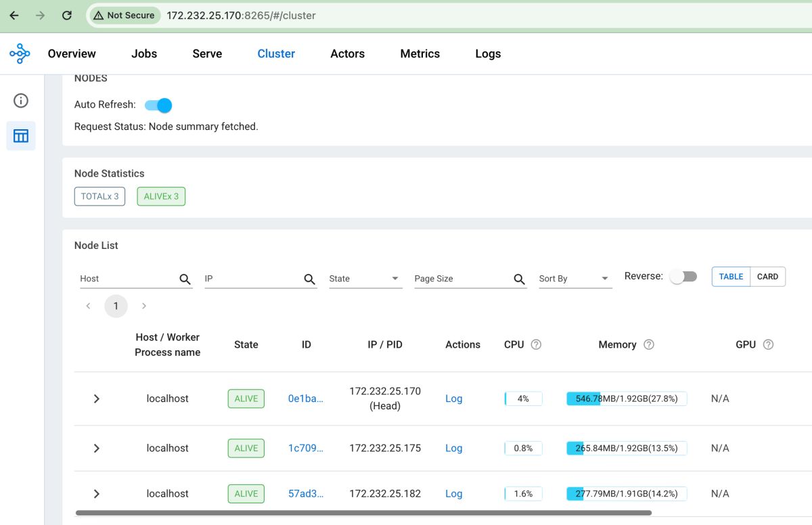
Task: Click the 546.78MB memory usage bar
Action: [627, 398]
